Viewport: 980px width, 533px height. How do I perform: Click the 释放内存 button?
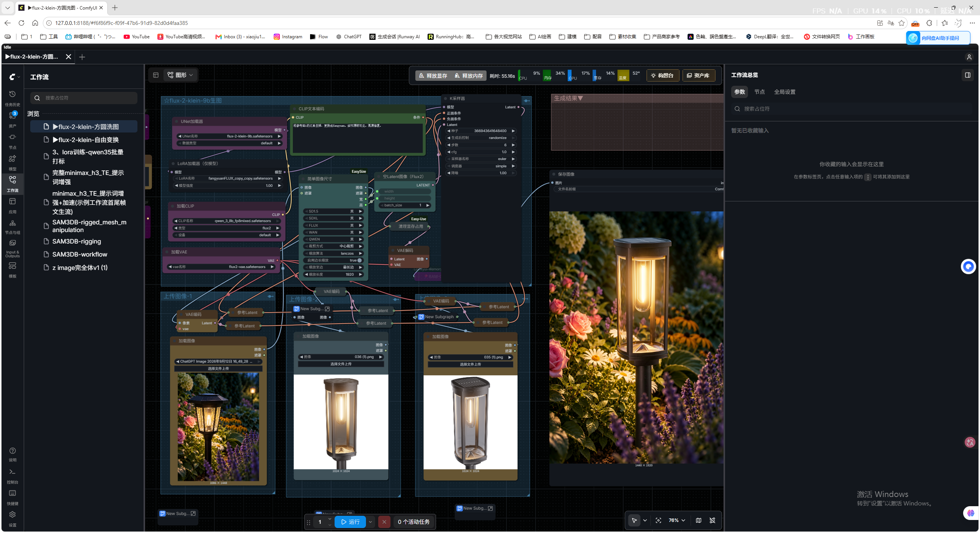[x=469, y=76]
